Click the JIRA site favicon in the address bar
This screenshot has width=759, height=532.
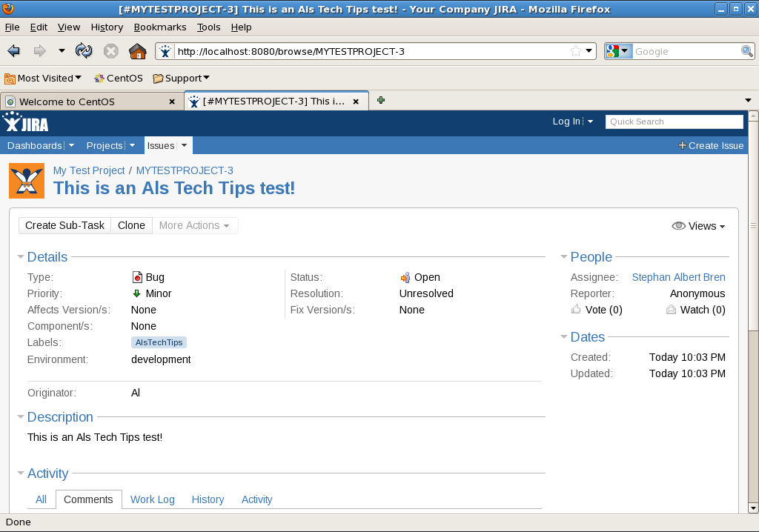pyautogui.click(x=165, y=51)
